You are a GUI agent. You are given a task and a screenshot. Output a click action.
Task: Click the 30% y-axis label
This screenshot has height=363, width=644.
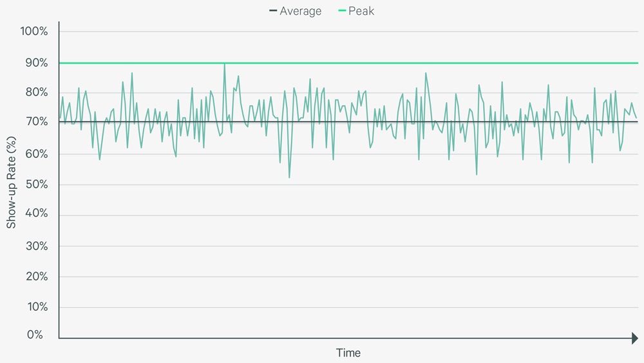37,246
